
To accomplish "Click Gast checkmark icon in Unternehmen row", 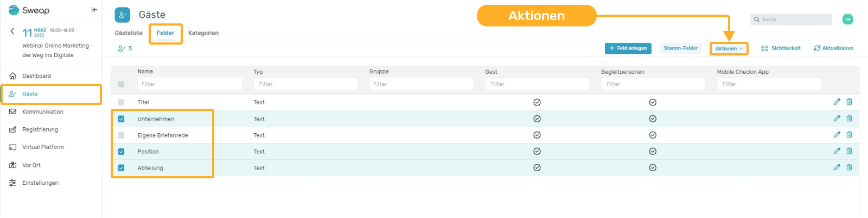I will click(x=537, y=119).
